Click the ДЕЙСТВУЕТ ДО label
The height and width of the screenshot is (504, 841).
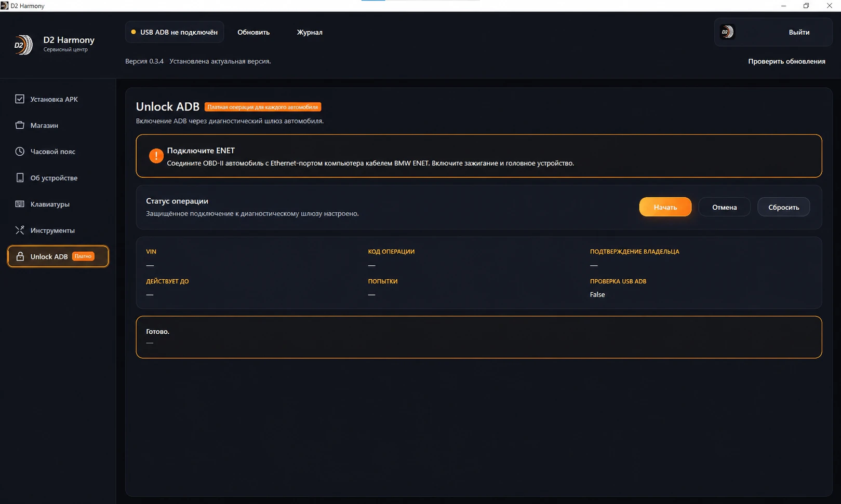(167, 281)
